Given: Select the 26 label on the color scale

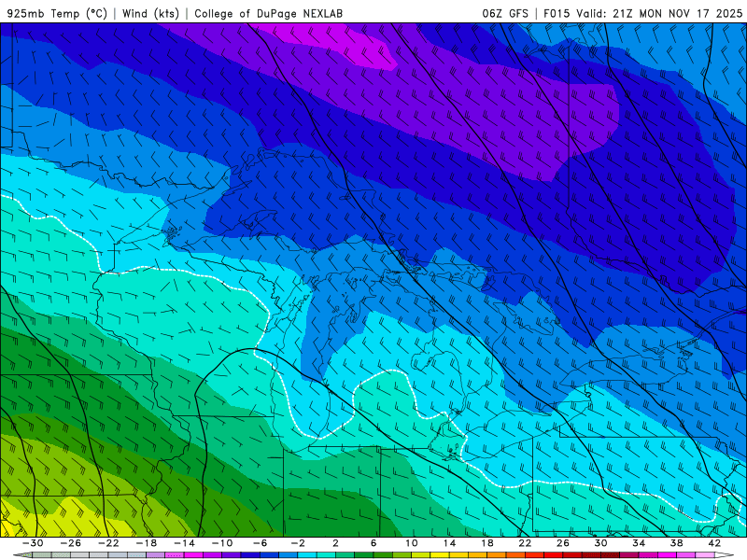Looking at the screenshot, I should (x=563, y=543).
